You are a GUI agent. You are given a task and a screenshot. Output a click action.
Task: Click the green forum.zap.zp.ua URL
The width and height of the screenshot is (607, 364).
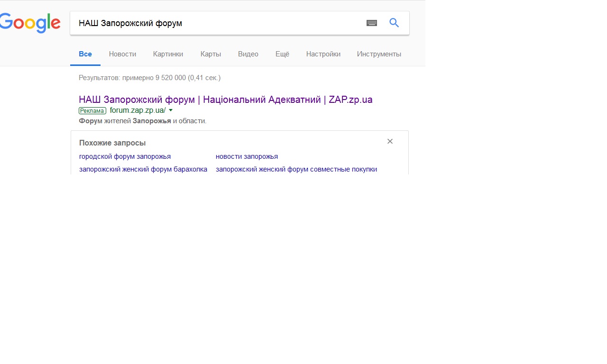coord(138,110)
